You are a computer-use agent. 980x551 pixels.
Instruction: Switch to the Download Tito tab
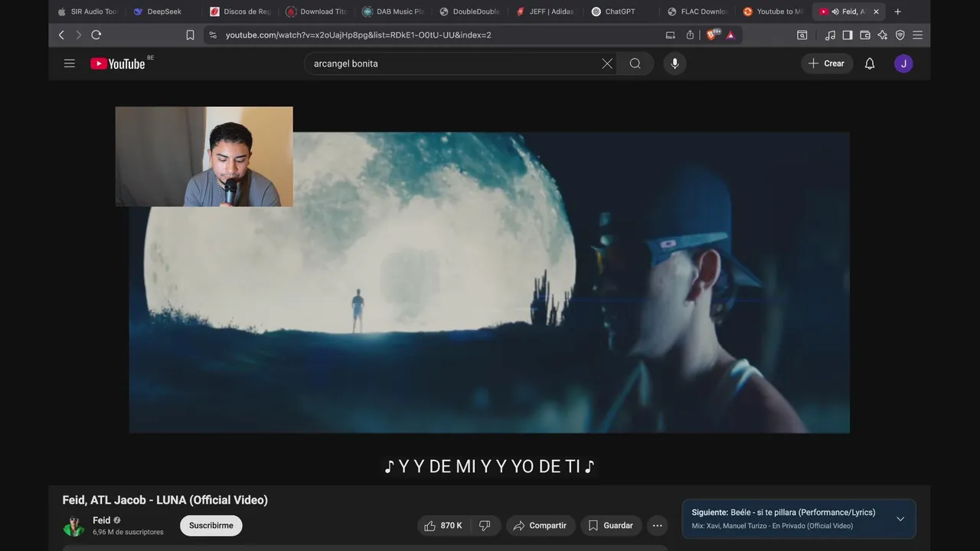pos(316,11)
